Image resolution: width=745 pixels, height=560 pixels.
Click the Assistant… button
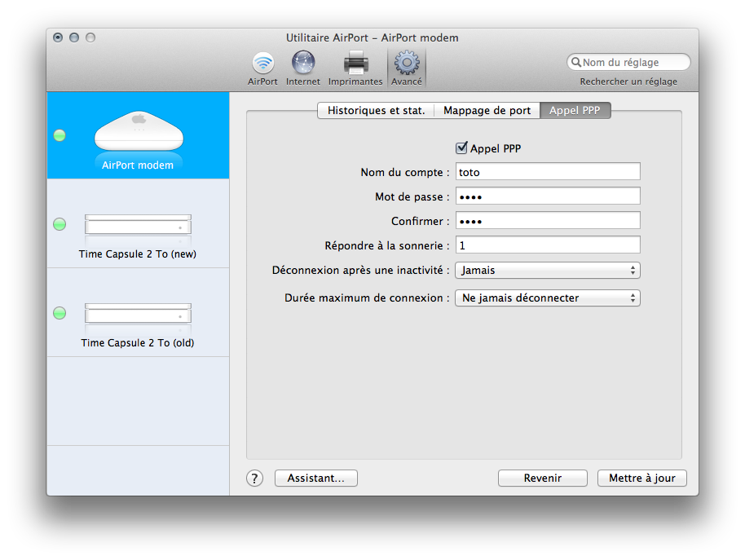pos(316,478)
